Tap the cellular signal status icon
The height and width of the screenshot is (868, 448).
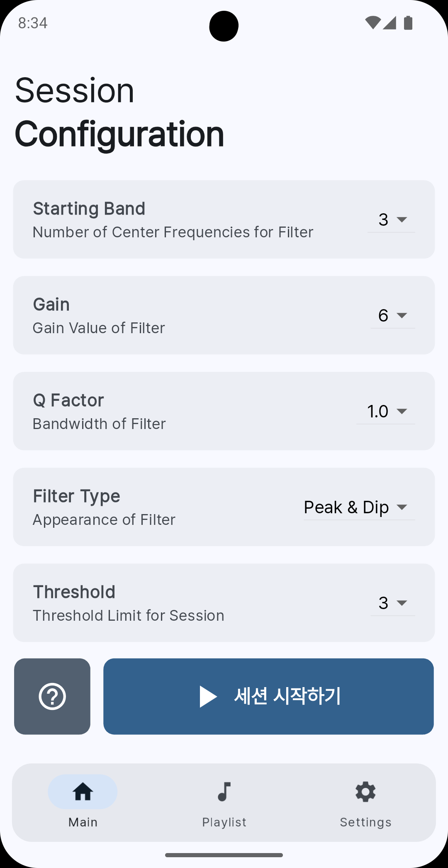(x=390, y=23)
